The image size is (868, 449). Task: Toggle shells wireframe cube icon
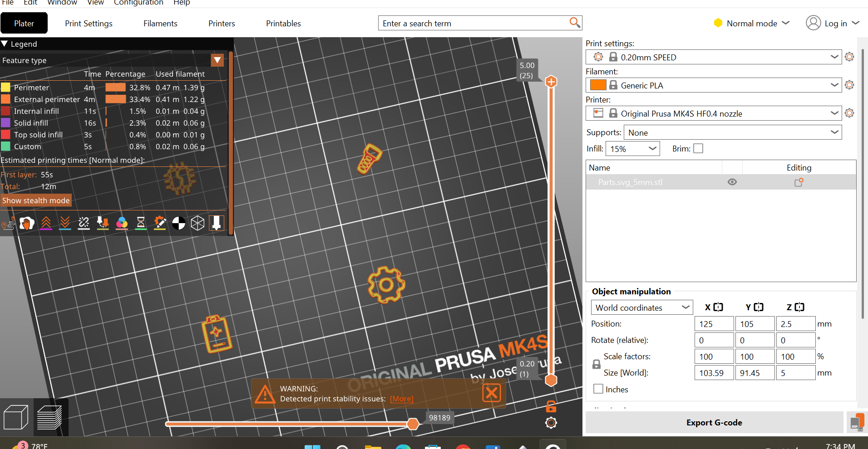197,223
